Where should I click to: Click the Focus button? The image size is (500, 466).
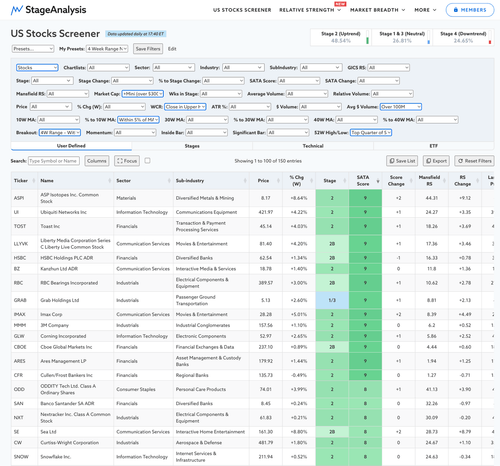click(127, 161)
